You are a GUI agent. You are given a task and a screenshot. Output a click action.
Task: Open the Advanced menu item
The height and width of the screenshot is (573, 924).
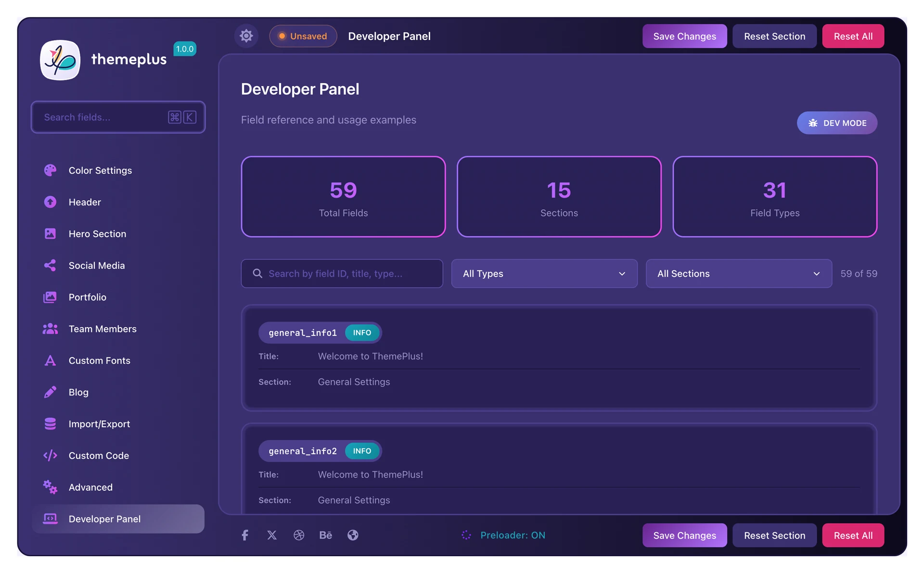tap(90, 487)
